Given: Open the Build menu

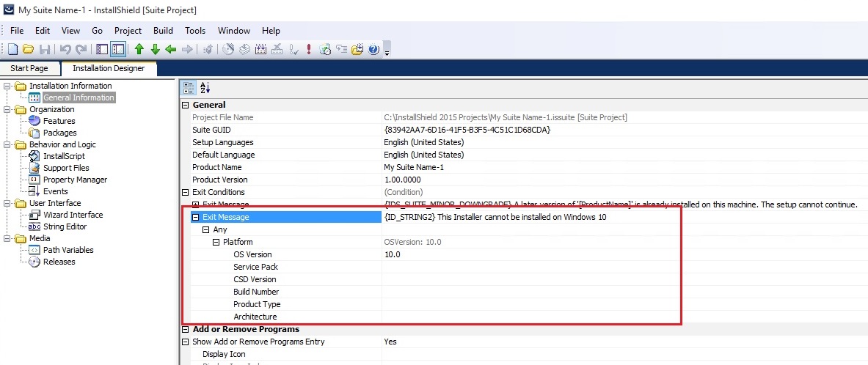Looking at the screenshot, I should (163, 31).
